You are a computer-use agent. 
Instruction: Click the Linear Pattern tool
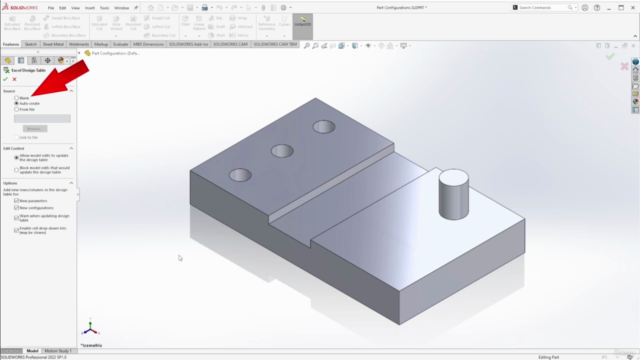(x=199, y=23)
